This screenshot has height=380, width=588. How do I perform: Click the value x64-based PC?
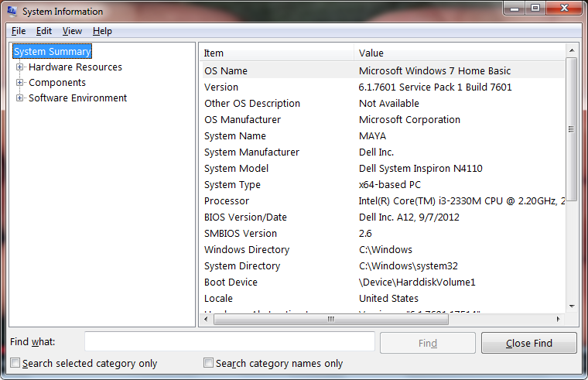click(x=390, y=184)
